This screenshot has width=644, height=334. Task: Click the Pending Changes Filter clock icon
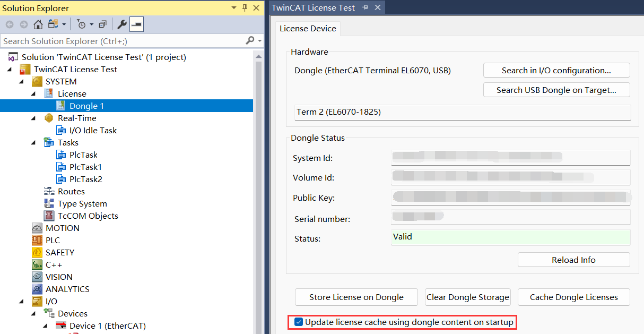pos(81,24)
